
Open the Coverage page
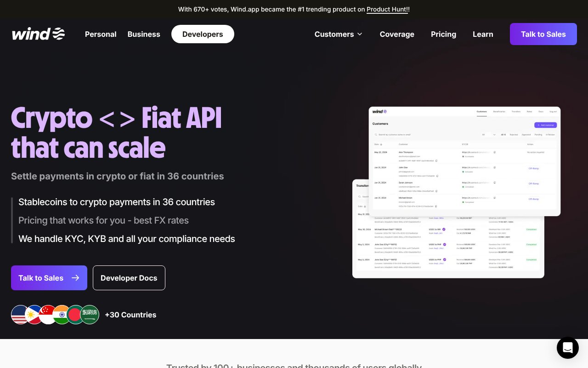[397, 34]
